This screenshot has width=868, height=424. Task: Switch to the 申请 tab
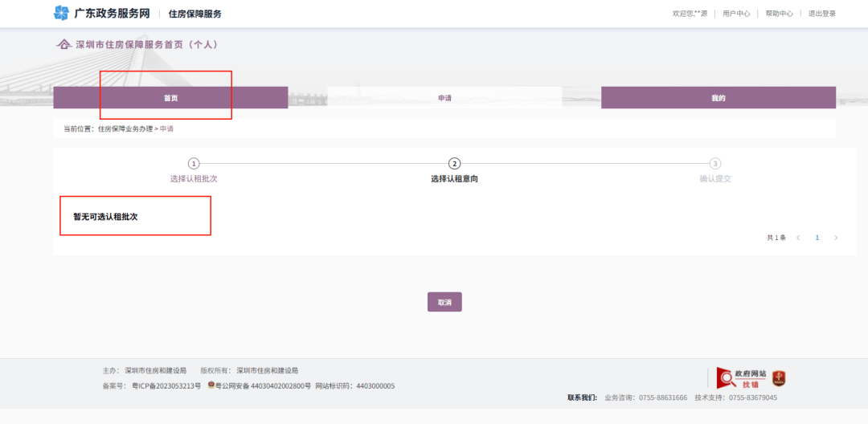444,98
